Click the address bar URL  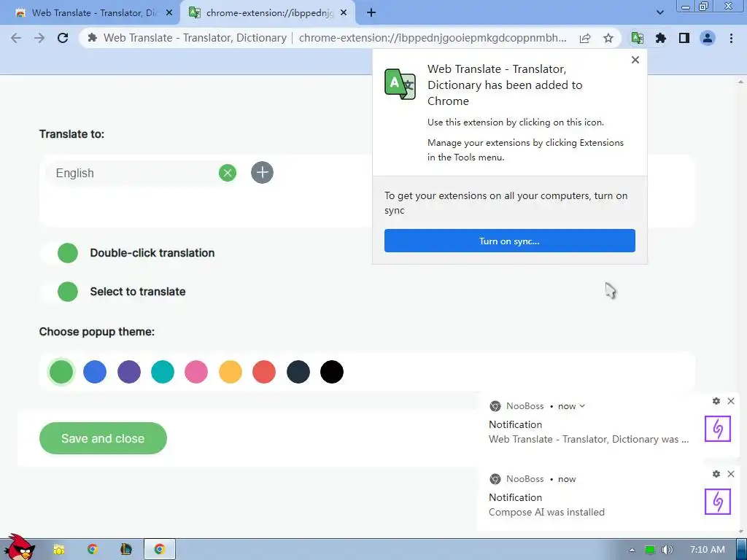[433, 38]
